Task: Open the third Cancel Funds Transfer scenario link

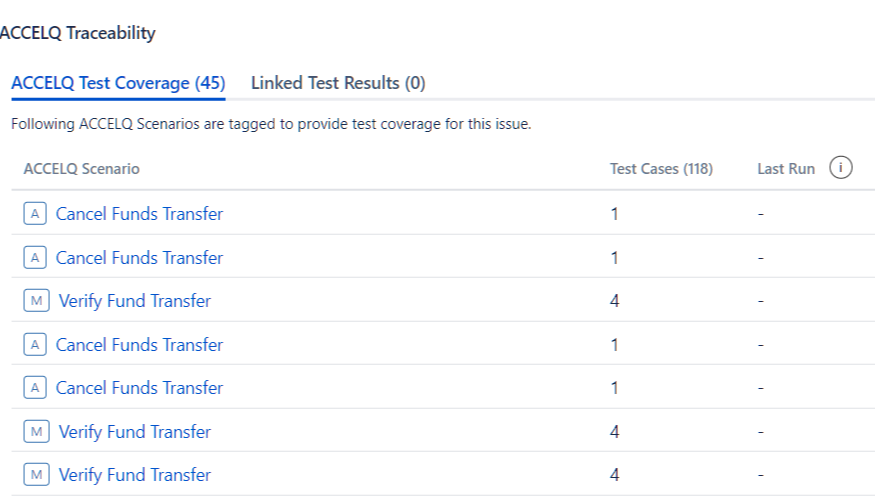Action: (139, 345)
